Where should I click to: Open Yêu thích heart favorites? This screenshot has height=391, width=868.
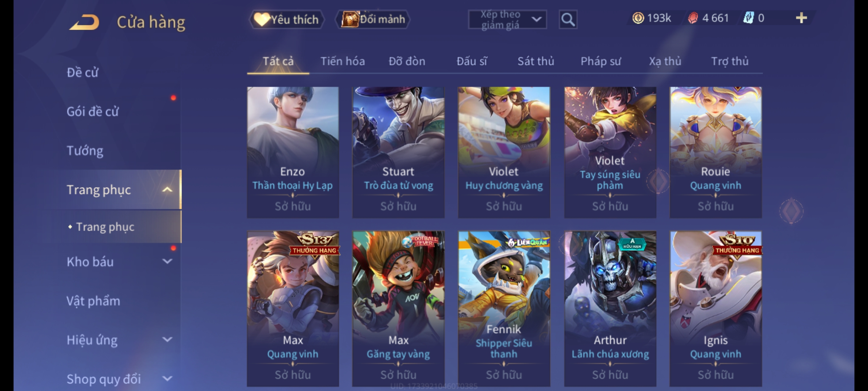pyautogui.click(x=286, y=20)
